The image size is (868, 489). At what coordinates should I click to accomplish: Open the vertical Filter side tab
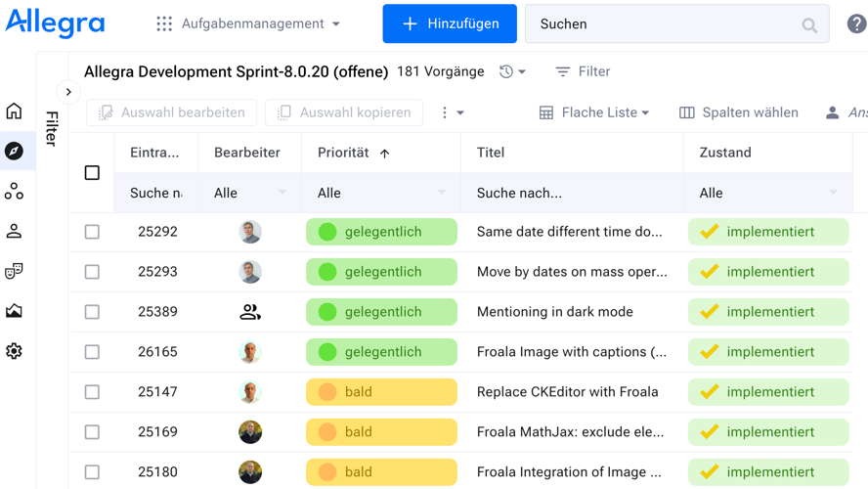52,128
